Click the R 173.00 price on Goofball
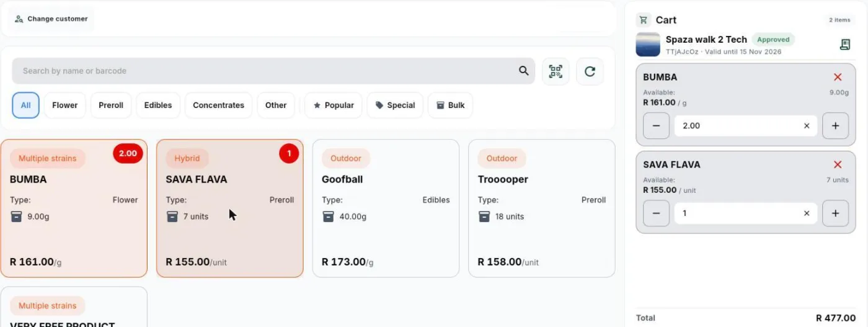868x327 pixels. (343, 262)
